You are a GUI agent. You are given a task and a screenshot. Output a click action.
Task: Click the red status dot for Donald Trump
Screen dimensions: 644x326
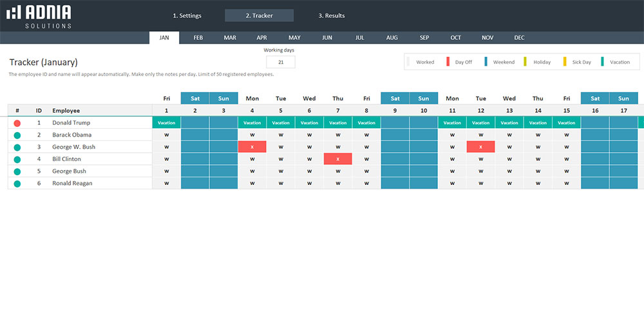pyautogui.click(x=17, y=122)
